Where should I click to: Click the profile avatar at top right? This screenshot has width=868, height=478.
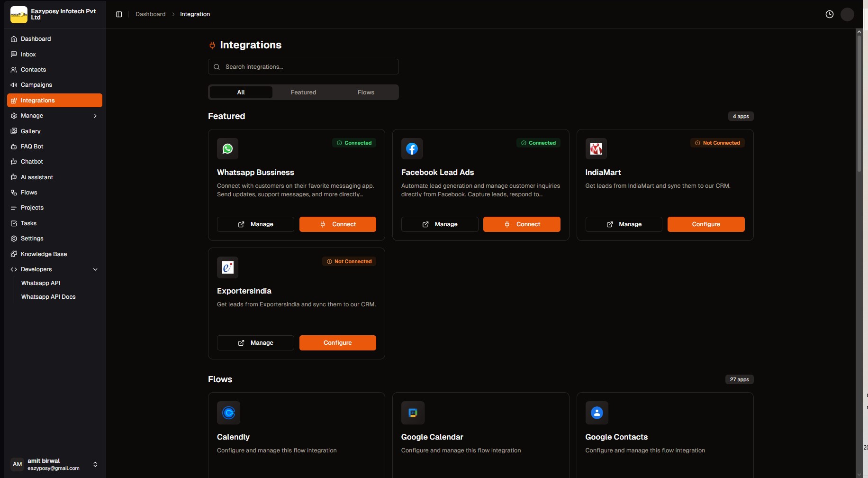847,14
